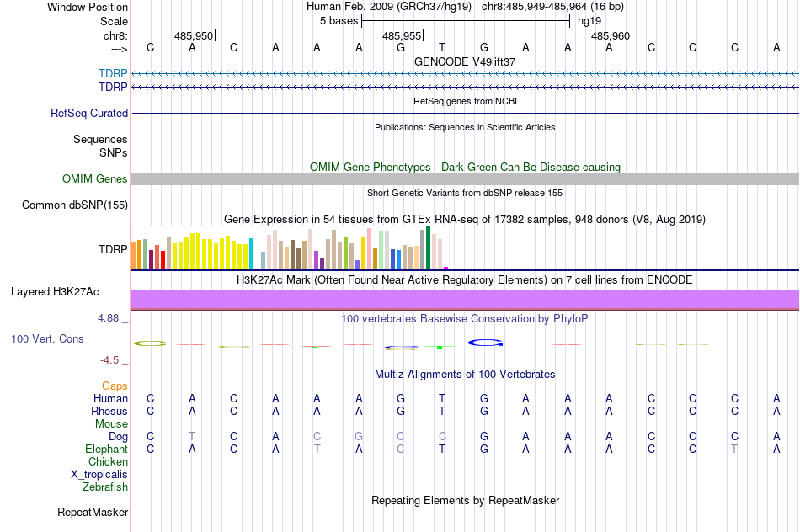Click the chr8: ruler label
Viewport: 800px width, 532px height.
click(115, 35)
